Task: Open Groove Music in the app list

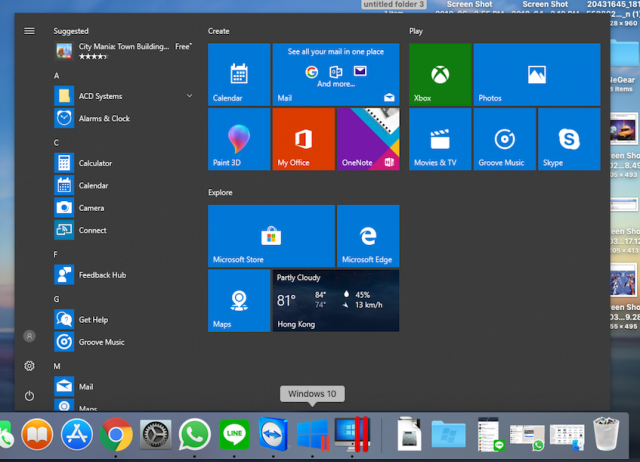Action: tap(124, 342)
